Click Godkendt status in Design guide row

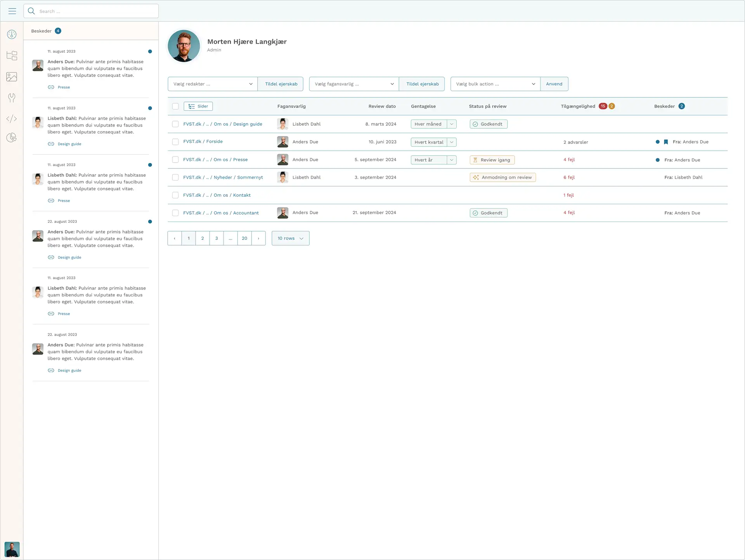tap(489, 124)
